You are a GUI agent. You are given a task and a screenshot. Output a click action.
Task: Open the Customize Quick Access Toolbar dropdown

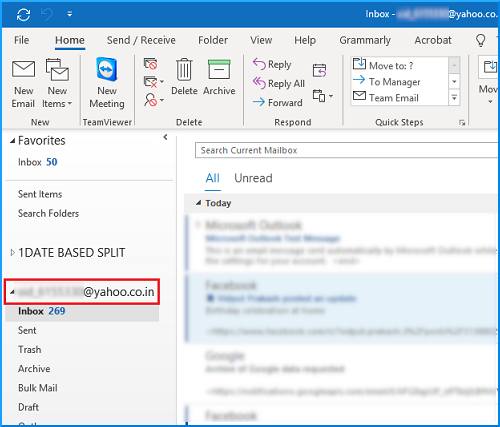69,14
